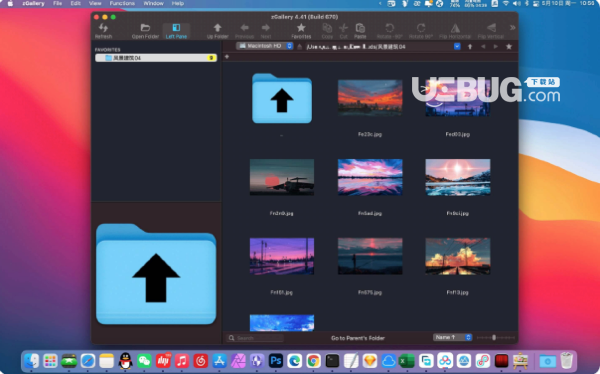Open a folder with Open Folder
The width and height of the screenshot is (600, 374).
(x=145, y=31)
